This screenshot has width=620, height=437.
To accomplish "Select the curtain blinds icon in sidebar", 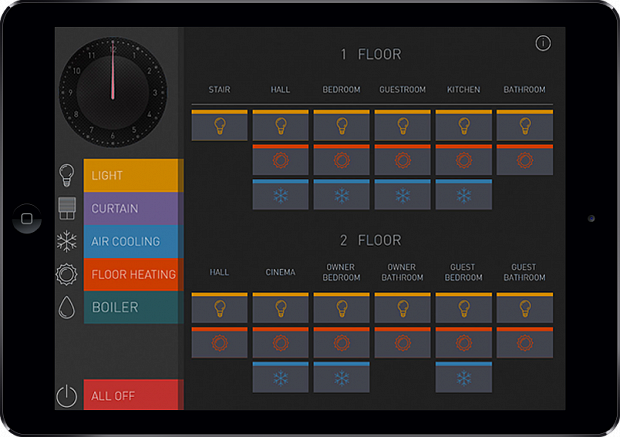I will tap(67, 208).
